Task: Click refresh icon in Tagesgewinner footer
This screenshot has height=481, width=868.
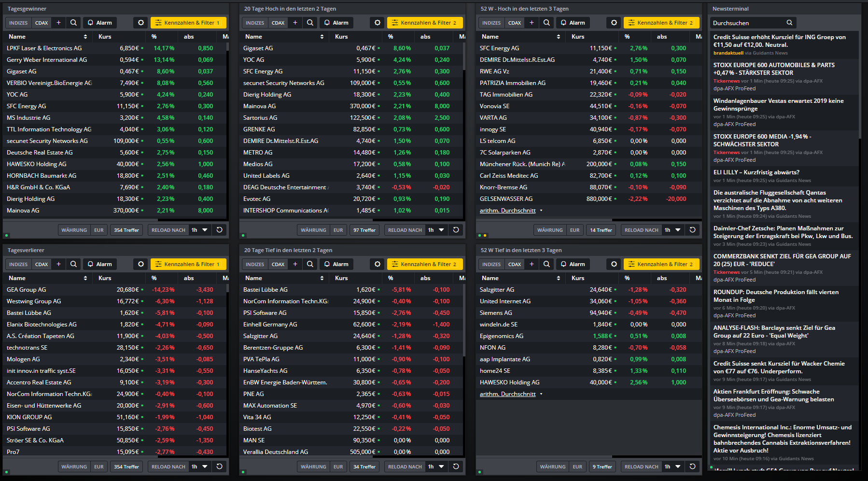Action: (x=219, y=230)
